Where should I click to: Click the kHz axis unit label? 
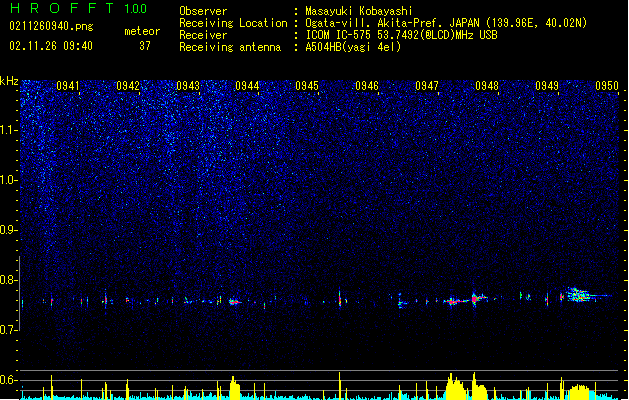coord(9,81)
